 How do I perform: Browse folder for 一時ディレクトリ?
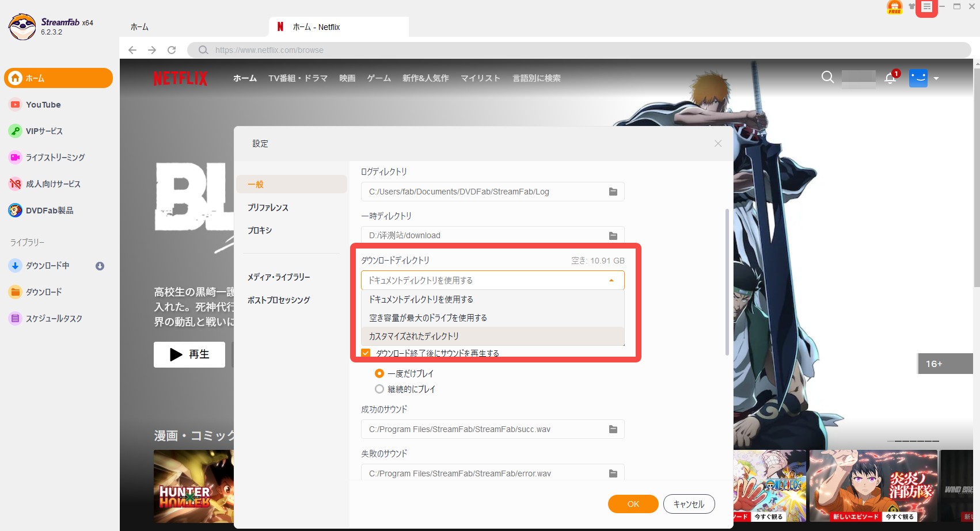click(x=613, y=236)
